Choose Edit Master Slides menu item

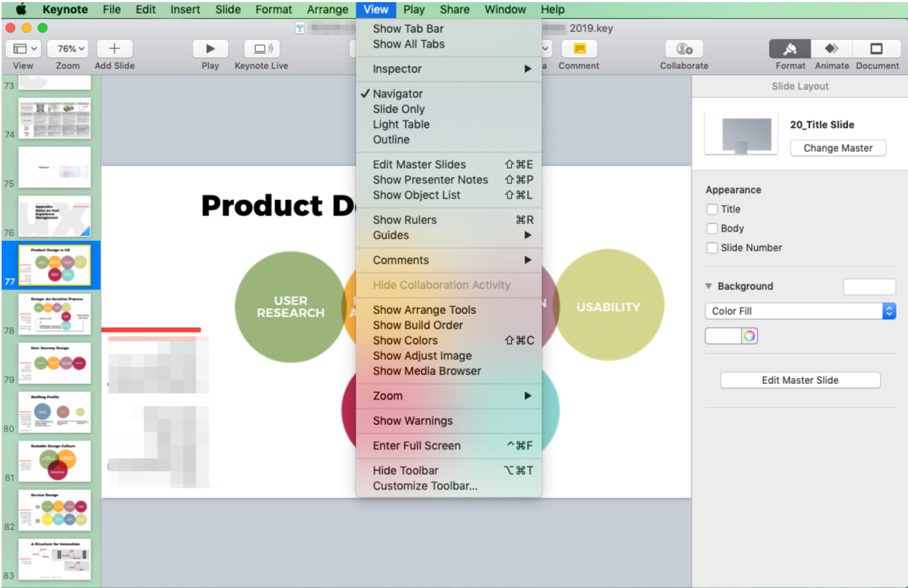(x=449, y=164)
